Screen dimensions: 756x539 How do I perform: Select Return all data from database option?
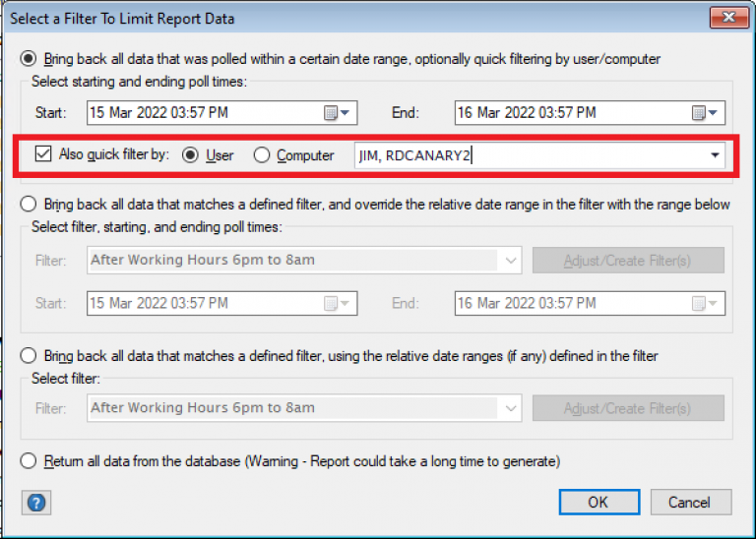28,461
